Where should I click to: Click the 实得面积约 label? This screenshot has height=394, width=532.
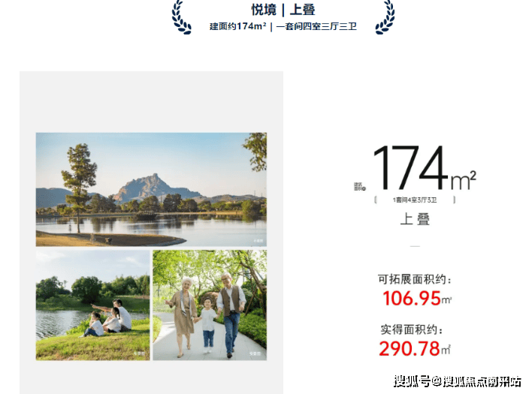[x=412, y=329]
